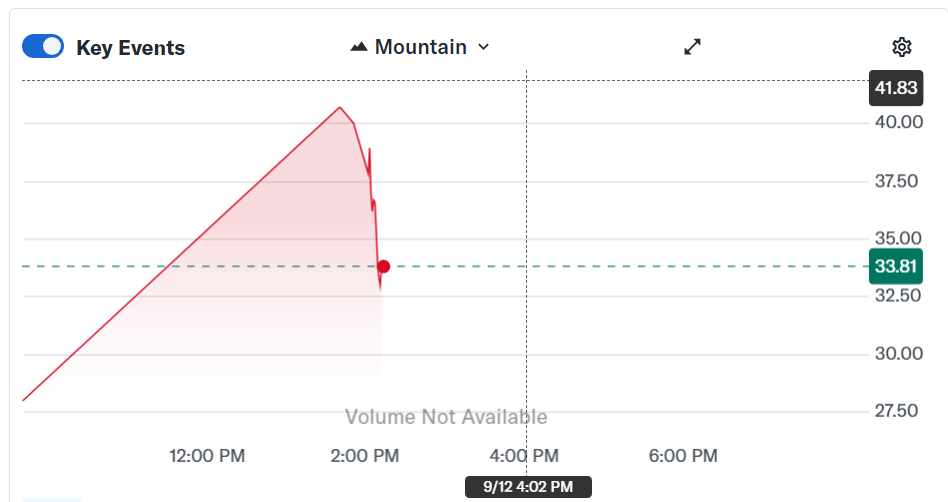Expand the chevron beside Mountain

484,47
